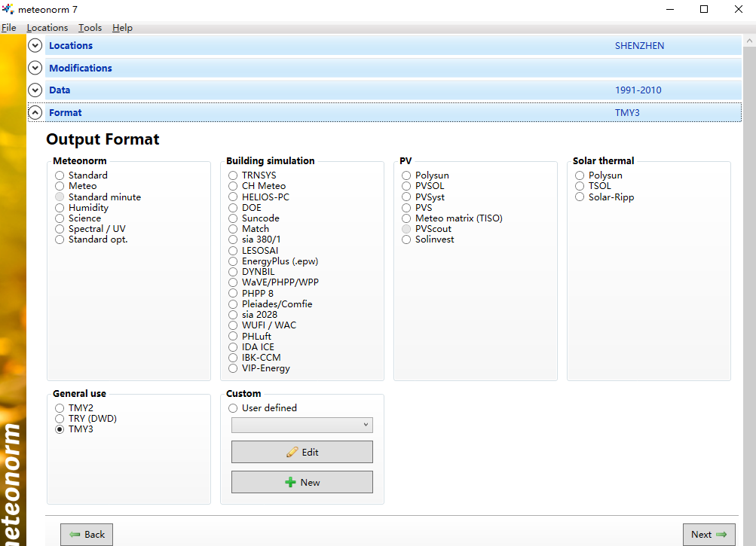Expand the Modifications section chevron
This screenshot has width=756, height=546.
coord(35,68)
